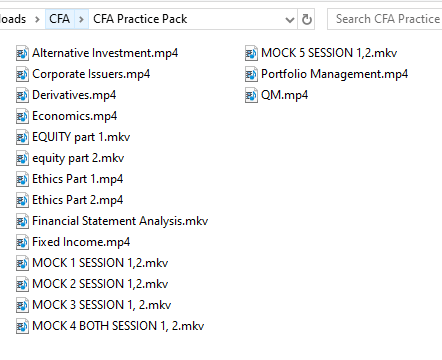Click the Economics.mp4 file icon
The image size is (442, 360).
22,116
